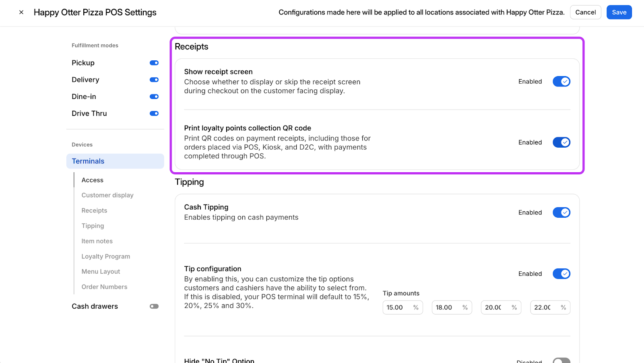Toggle the Drive Thru fulfillment mode
Image resolution: width=644 pixels, height=363 pixels.
click(x=154, y=113)
